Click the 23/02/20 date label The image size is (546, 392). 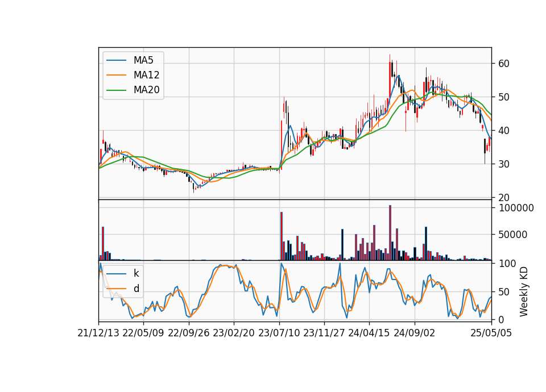click(x=234, y=333)
